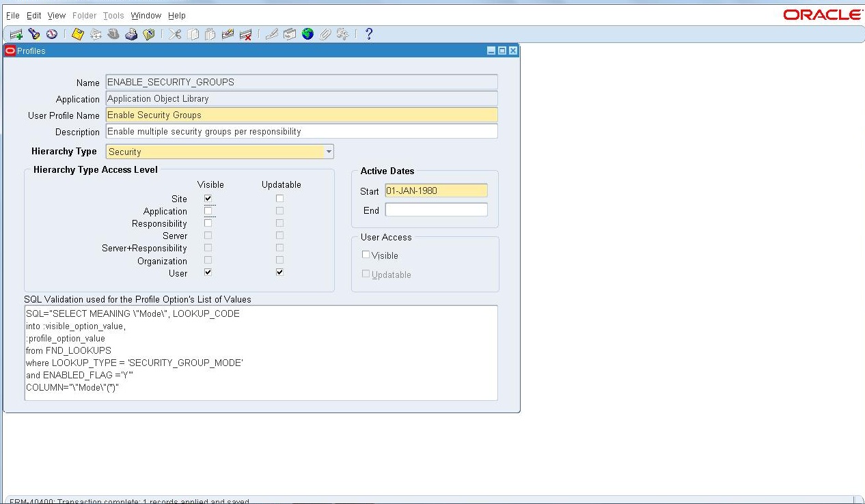This screenshot has height=504, width=865.
Task: Open the Edit menu
Action: tap(33, 15)
